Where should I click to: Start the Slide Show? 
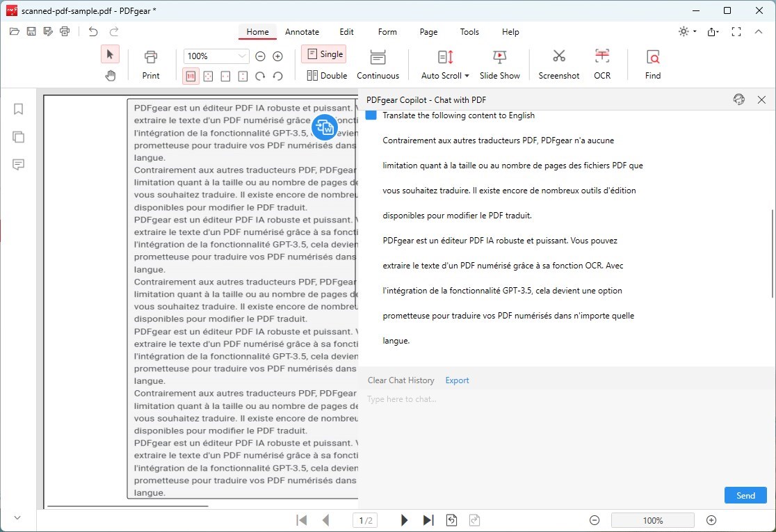[x=499, y=65]
